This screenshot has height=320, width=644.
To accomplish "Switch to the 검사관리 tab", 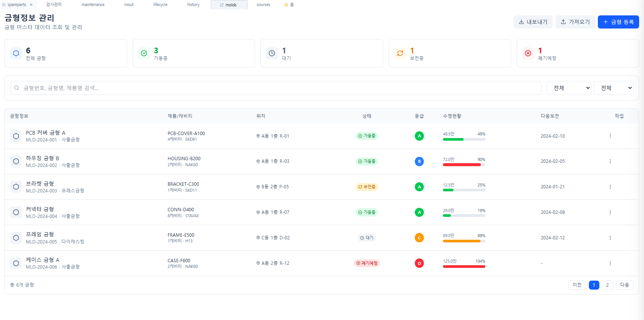I will point(54,5).
